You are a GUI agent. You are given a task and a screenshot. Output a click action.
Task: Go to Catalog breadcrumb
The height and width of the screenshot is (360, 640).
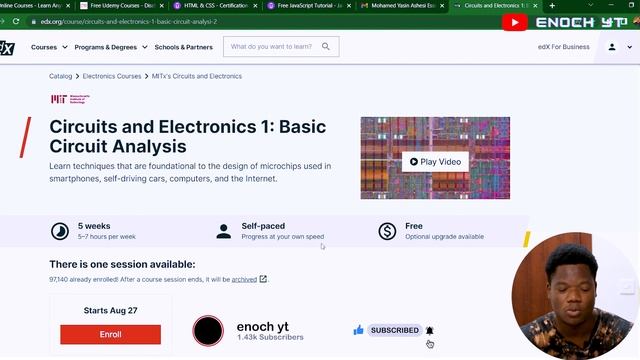tap(60, 76)
